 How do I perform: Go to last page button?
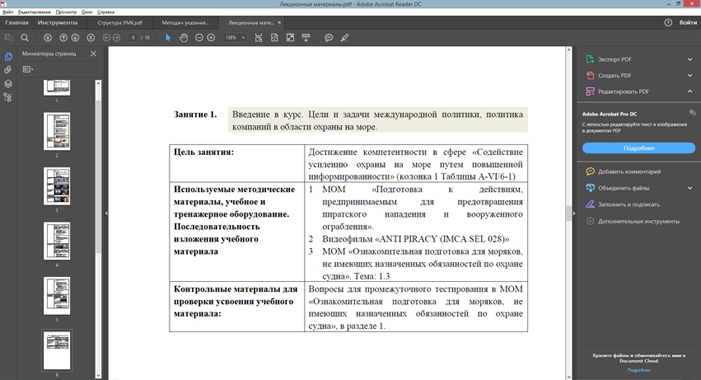(91, 38)
